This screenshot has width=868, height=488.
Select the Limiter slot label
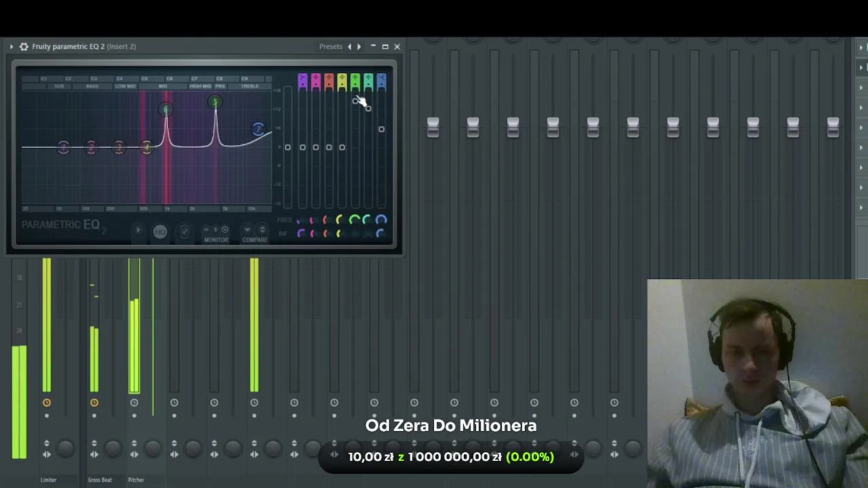[48, 480]
